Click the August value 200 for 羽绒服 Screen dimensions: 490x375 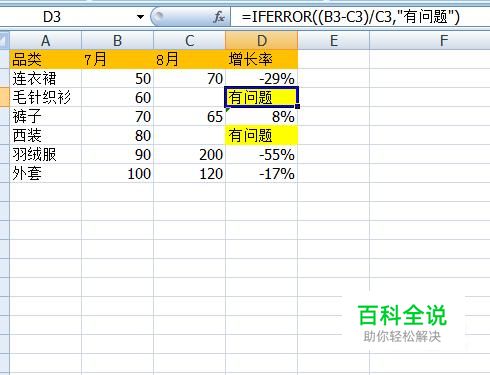(189, 154)
